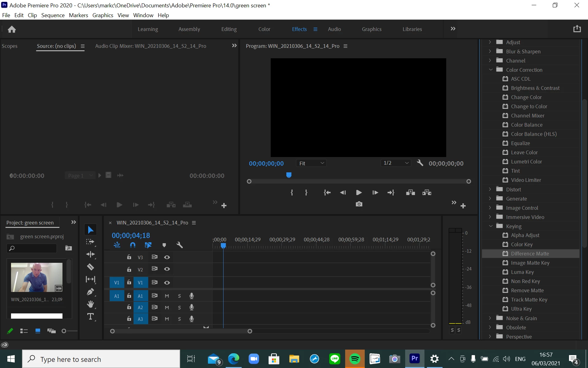
Task: Select the Razor tool
Action: pyautogui.click(x=90, y=267)
